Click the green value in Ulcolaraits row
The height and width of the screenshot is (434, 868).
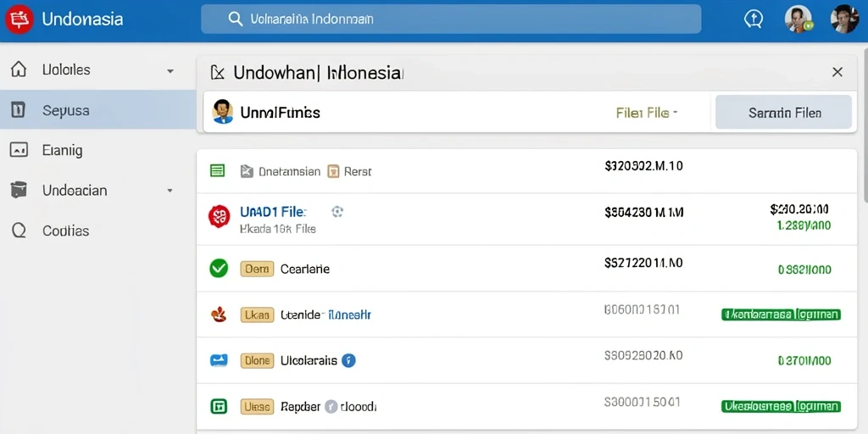[804, 361]
